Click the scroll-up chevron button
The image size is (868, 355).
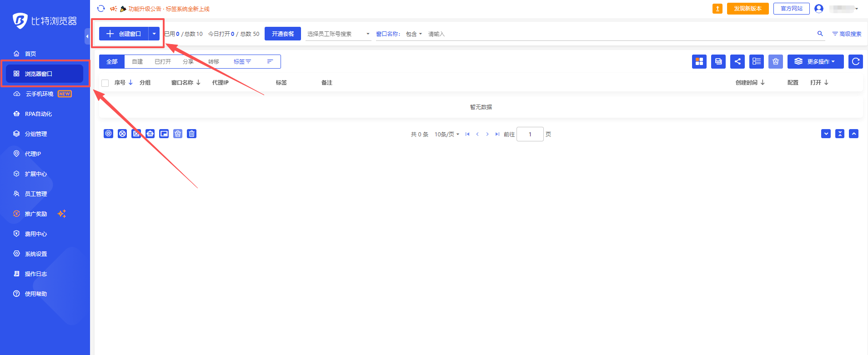[x=854, y=134]
